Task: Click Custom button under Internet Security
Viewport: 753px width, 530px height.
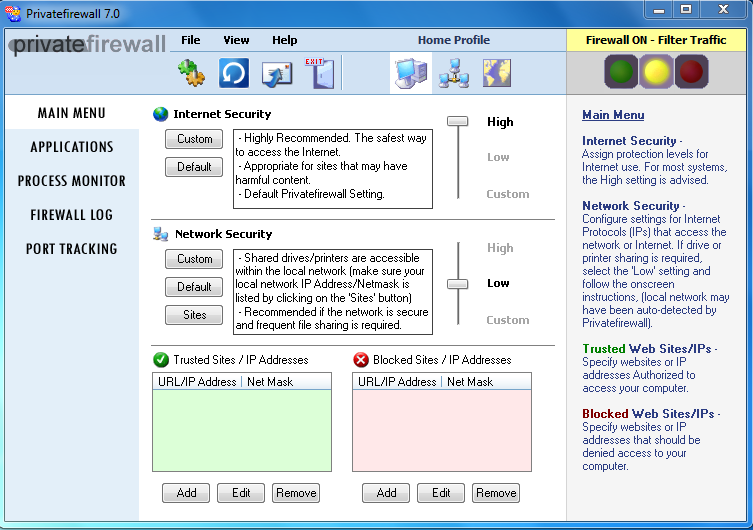Action: (194, 139)
